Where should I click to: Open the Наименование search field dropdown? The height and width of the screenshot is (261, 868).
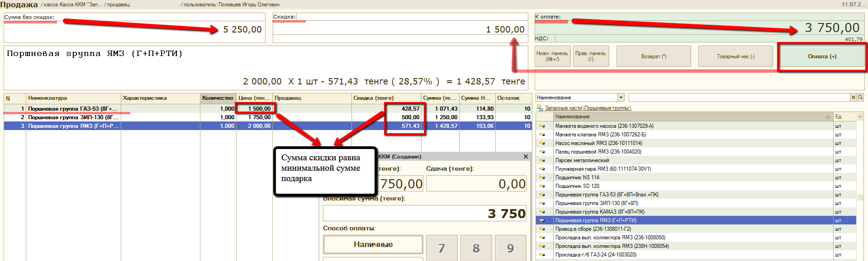621,98
